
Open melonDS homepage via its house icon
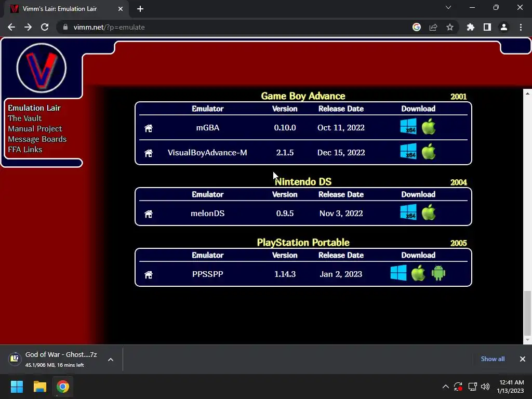point(148,214)
